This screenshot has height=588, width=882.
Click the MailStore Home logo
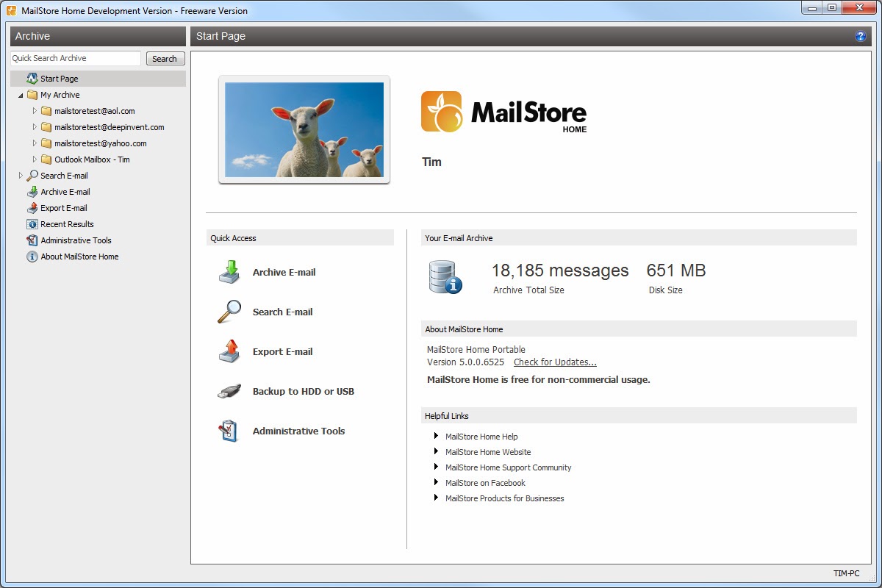(504, 112)
